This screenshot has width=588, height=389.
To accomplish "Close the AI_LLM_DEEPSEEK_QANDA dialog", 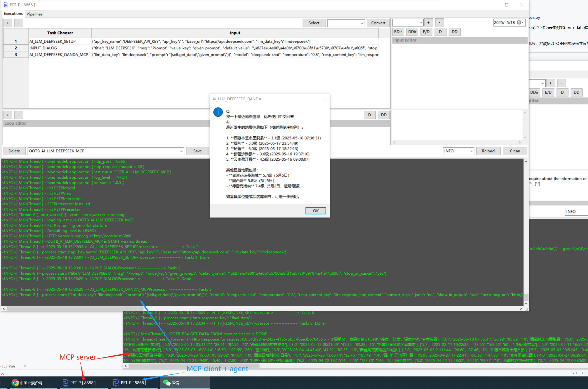I will coord(324,99).
